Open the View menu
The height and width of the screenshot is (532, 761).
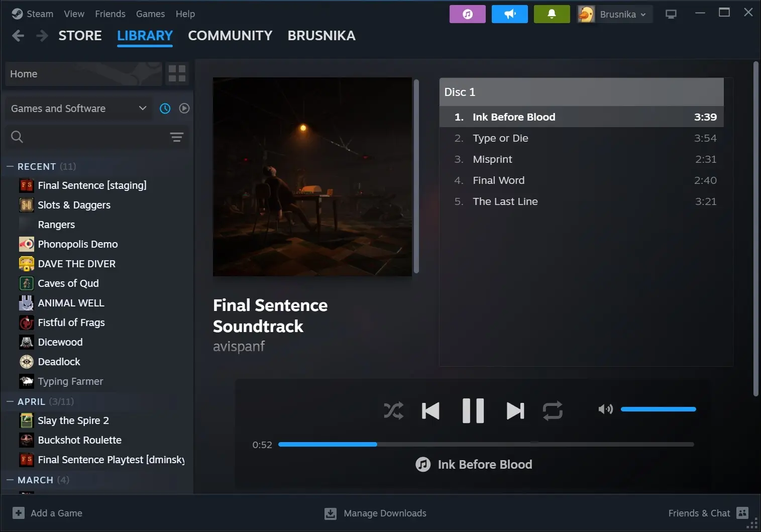tap(74, 14)
